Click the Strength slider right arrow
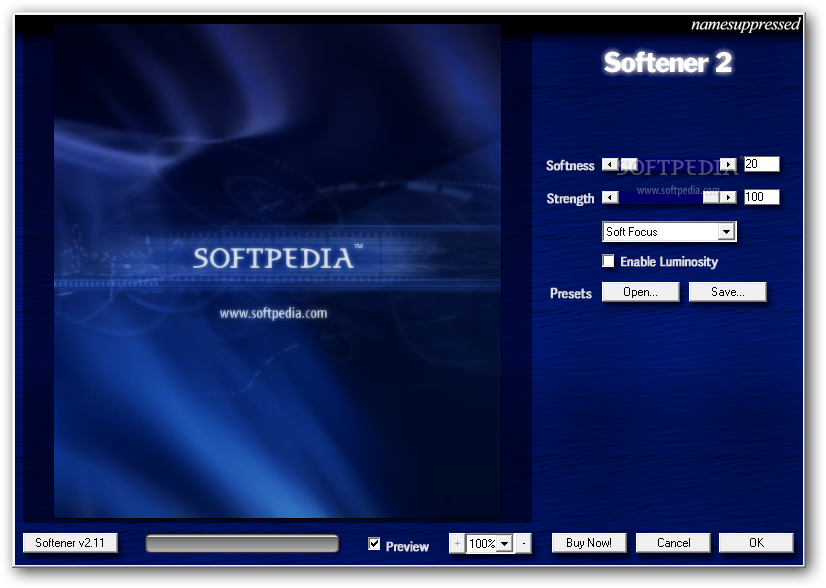This screenshot has height=588, width=826. pyautogui.click(x=728, y=197)
